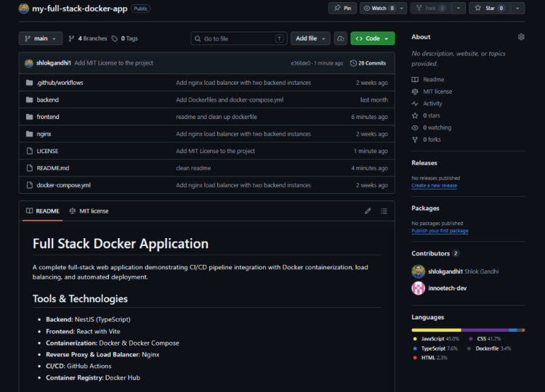
Task: Click the shlokgandhi1 avatar in the commit bar
Action: tap(29, 63)
